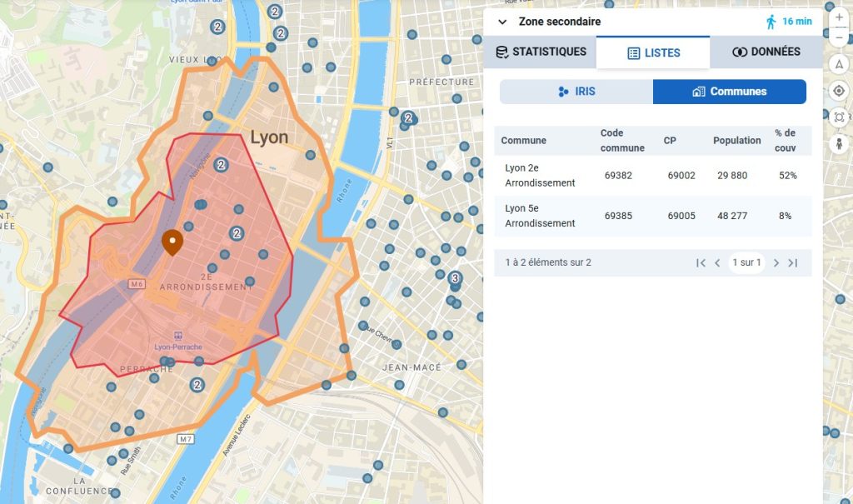The width and height of the screenshot is (853, 504).
Task: Center map on my location
Action: click(x=839, y=90)
